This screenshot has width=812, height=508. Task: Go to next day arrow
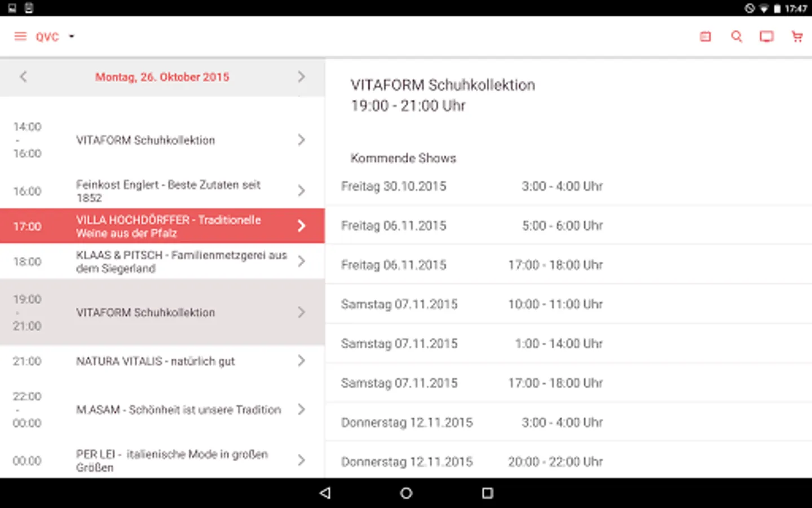[x=301, y=77]
